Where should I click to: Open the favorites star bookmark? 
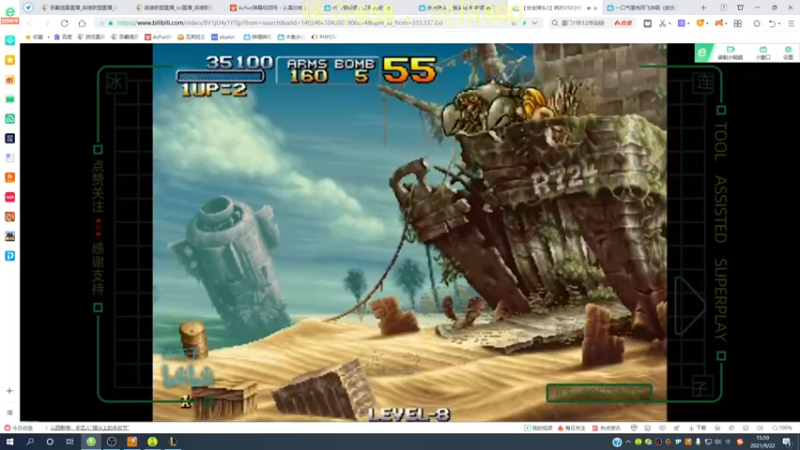click(34, 37)
